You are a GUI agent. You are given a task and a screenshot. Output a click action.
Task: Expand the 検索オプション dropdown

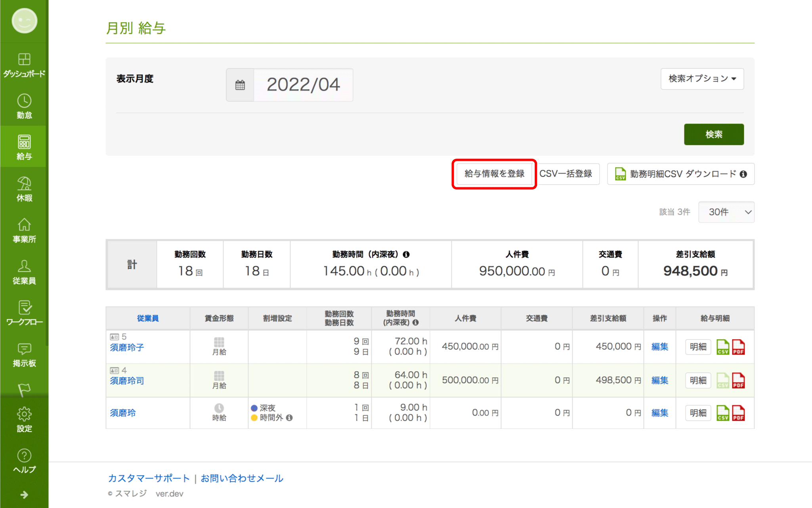pyautogui.click(x=702, y=78)
